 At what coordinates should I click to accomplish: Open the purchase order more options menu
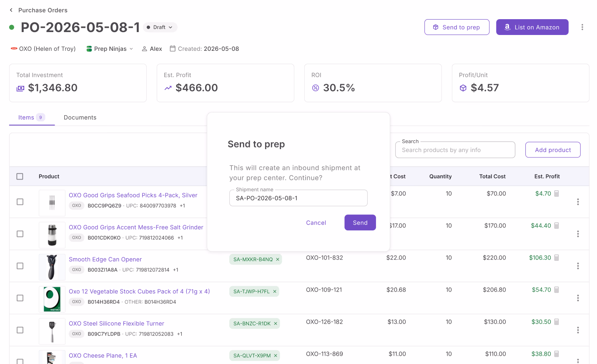[582, 27]
